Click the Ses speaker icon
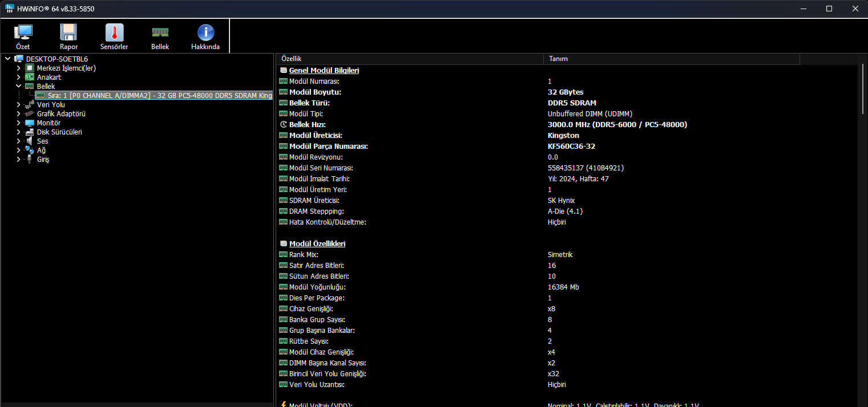 pyautogui.click(x=30, y=141)
